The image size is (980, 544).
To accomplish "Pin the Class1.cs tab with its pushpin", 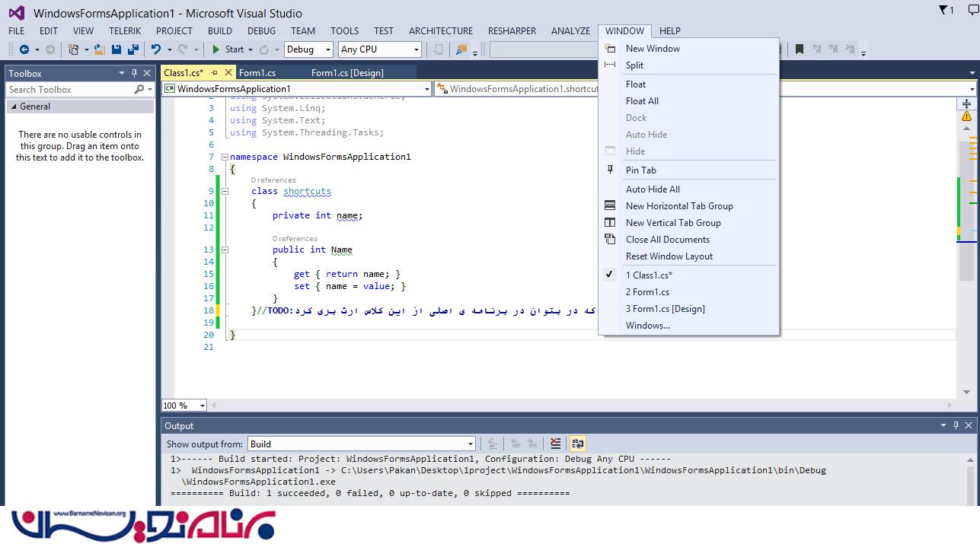I will 214,73.
